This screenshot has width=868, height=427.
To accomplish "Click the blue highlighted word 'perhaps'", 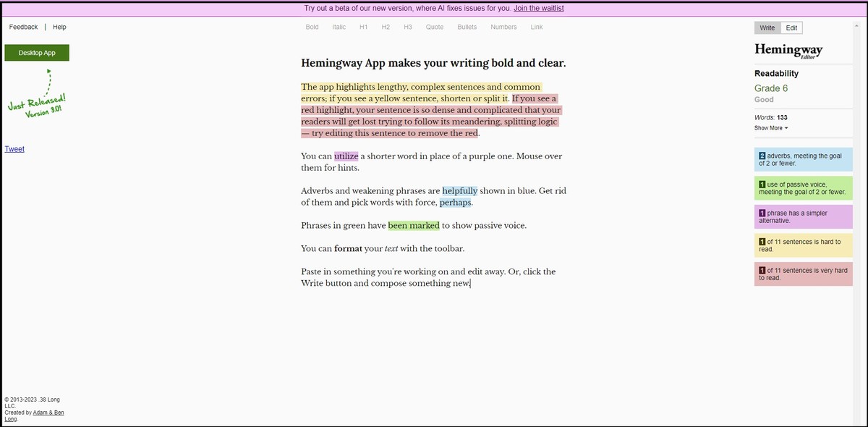I will (x=456, y=203).
